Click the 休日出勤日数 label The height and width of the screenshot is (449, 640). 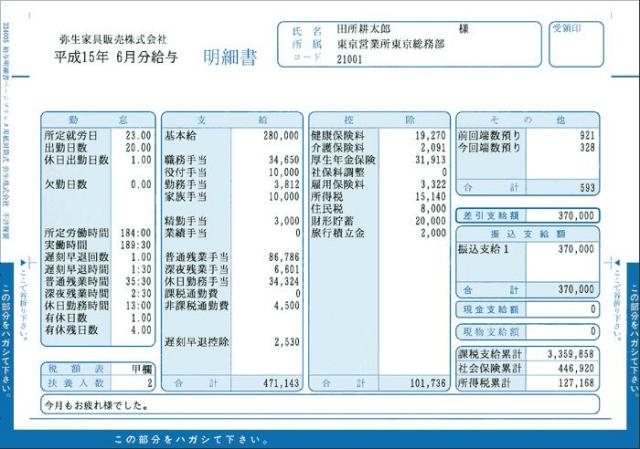[x=76, y=160]
